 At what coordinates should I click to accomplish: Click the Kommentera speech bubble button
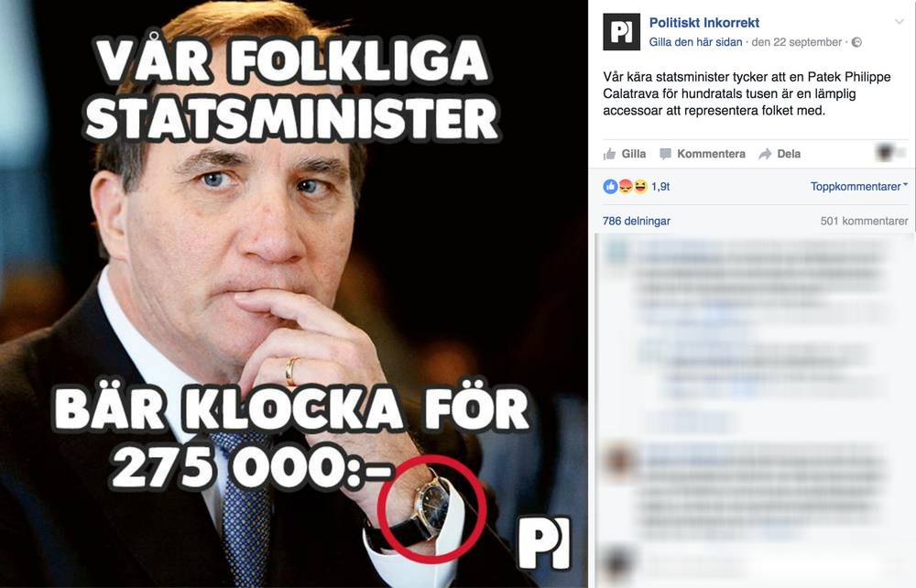[x=703, y=154]
